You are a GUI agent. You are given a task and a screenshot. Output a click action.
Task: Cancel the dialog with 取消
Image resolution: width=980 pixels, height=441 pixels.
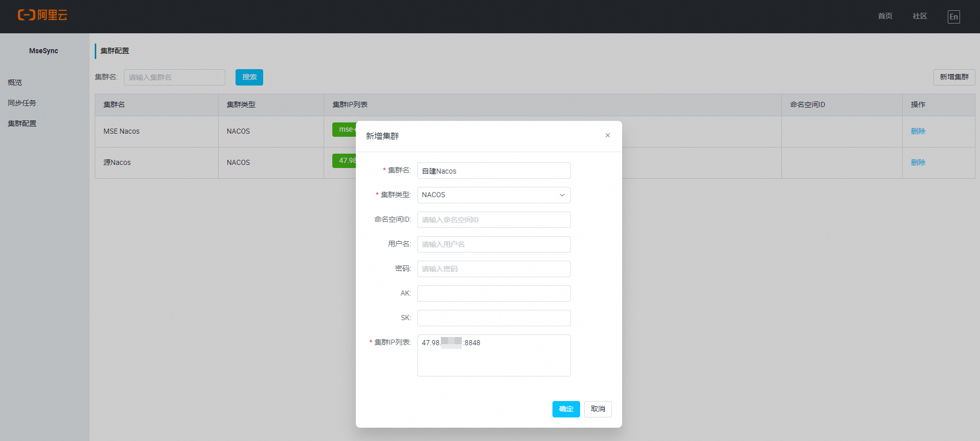click(x=598, y=409)
